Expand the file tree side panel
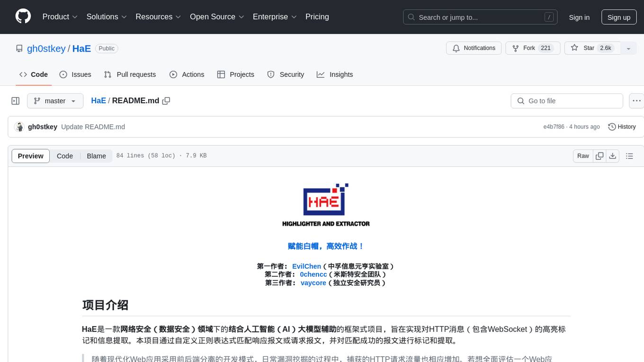Screen dimensions: 644x362 tap(16, 101)
